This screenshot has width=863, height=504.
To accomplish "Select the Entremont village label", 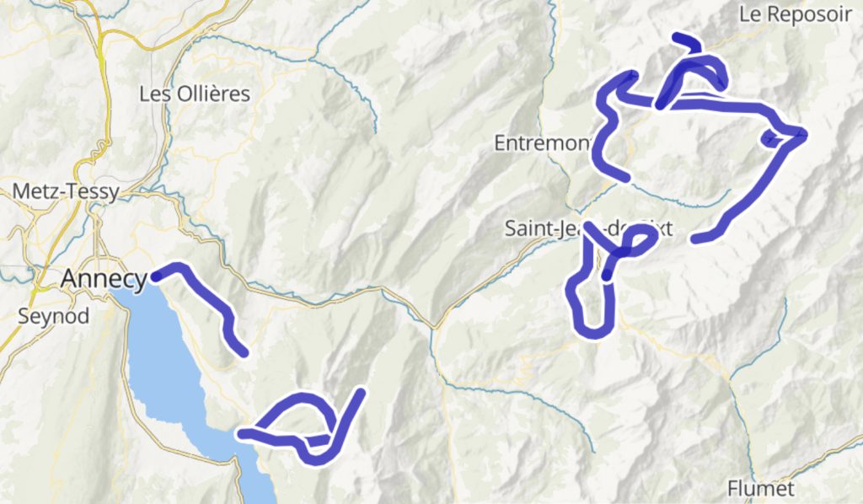I will click(542, 143).
